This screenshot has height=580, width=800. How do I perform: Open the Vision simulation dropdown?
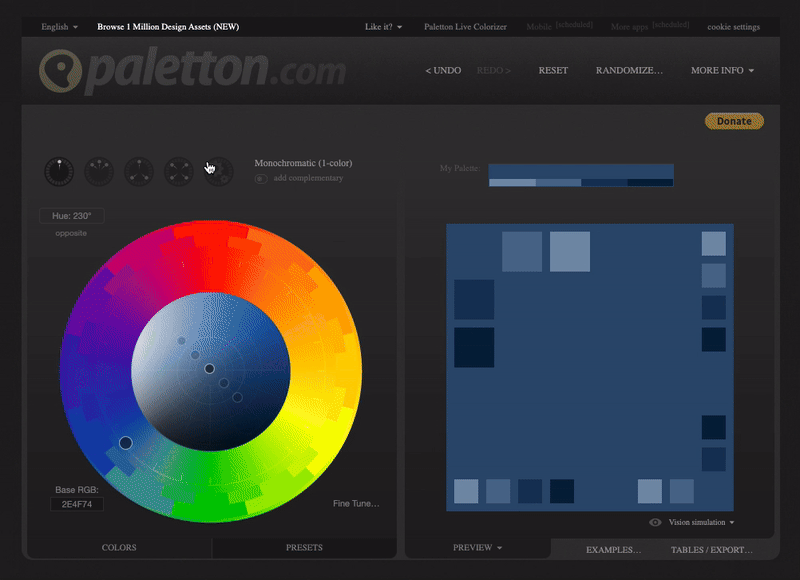(x=702, y=522)
